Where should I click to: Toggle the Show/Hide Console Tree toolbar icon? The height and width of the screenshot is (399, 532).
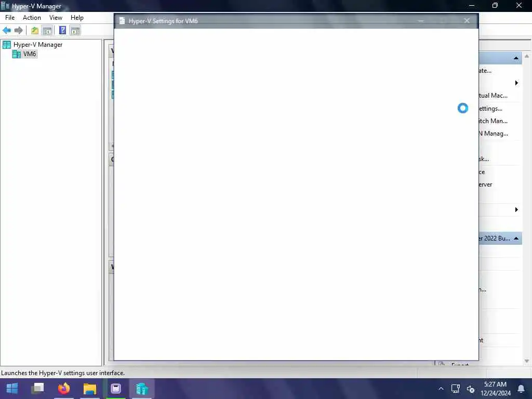coord(47,31)
